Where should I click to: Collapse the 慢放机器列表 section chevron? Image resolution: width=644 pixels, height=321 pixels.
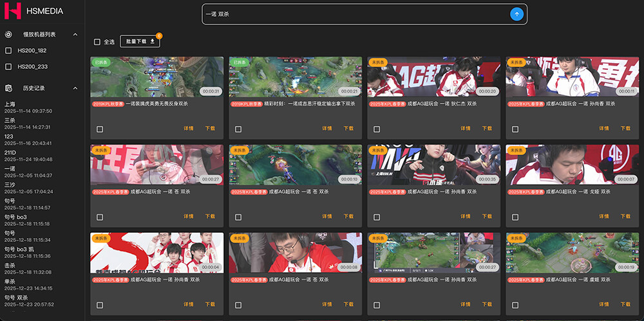click(75, 35)
